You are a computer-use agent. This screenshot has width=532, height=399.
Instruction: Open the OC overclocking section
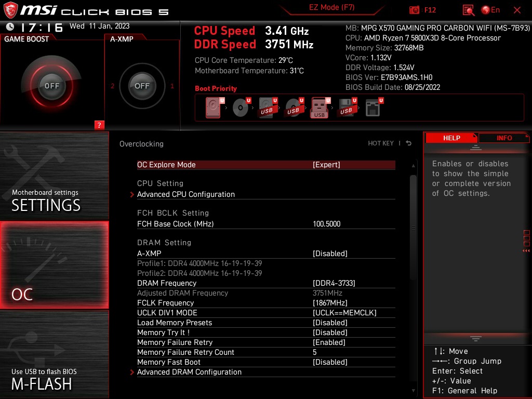[54, 265]
